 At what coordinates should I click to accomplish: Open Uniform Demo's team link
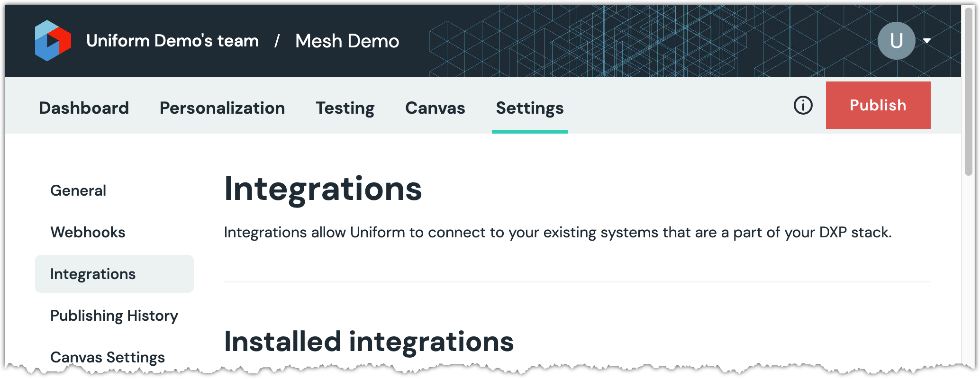(172, 41)
